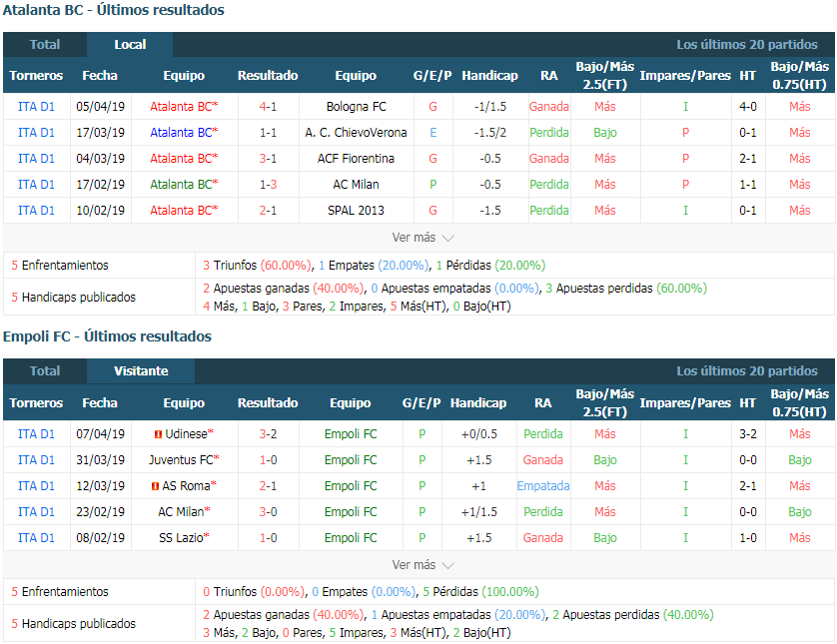Open ITA D1 link for 05/04/19 match
Image resolution: width=837 pixels, height=644 pixels.
(36, 107)
